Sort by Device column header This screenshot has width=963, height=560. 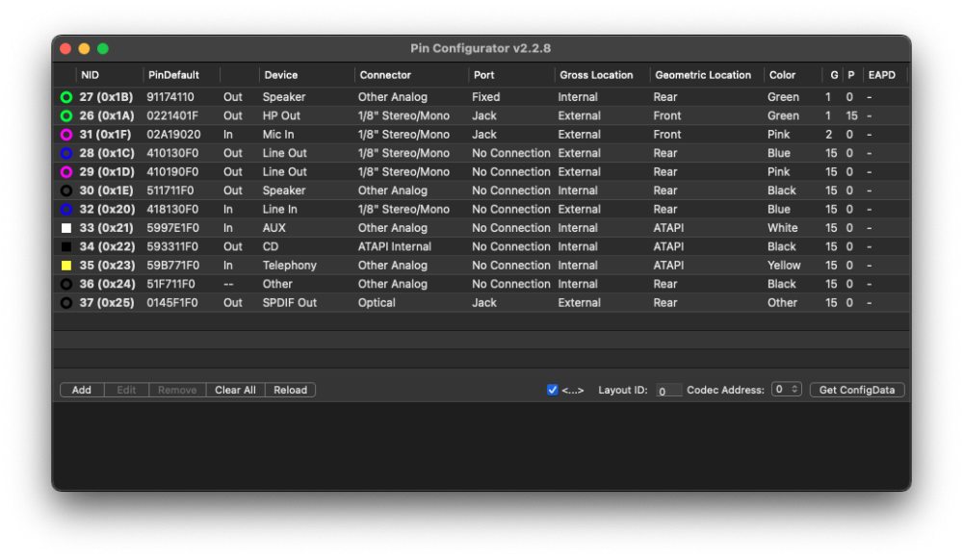point(280,75)
